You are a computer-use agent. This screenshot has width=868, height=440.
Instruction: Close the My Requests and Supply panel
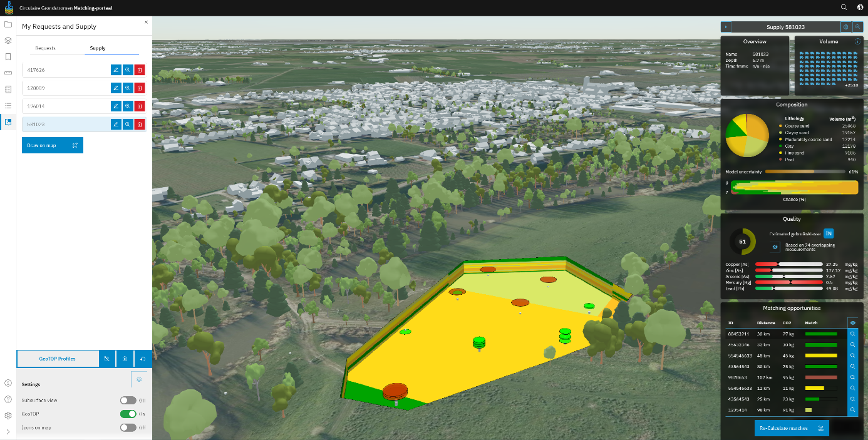[147, 22]
